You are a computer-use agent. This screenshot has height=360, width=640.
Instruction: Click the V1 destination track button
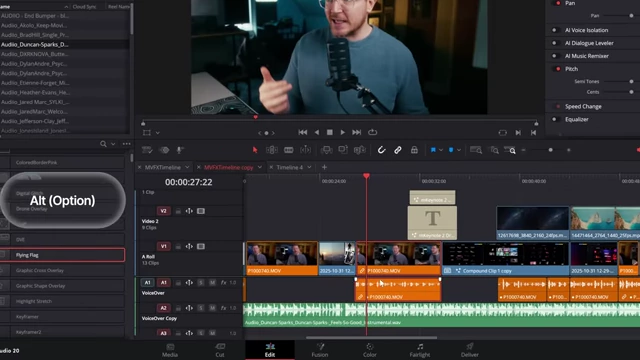pyautogui.click(x=164, y=247)
